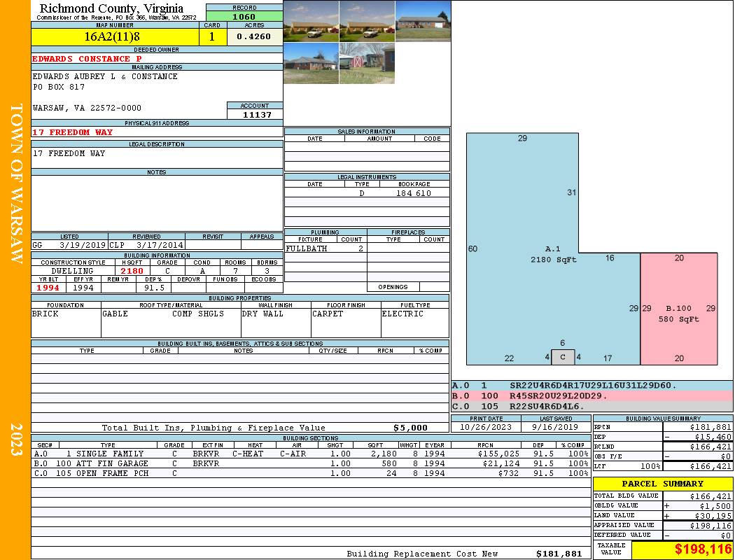Screen dimensions: 735x560
Task: Select the A.0 Single Family building section row
Action: pos(311,454)
